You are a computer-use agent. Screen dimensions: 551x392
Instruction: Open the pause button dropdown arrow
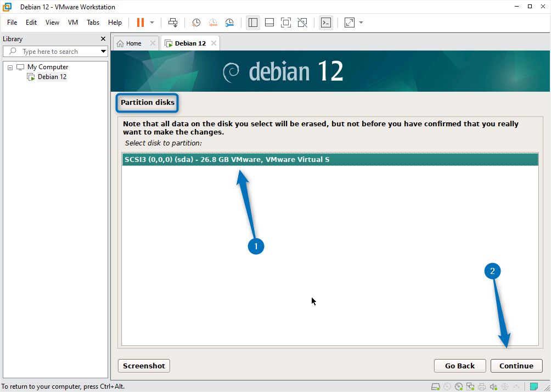pos(152,23)
